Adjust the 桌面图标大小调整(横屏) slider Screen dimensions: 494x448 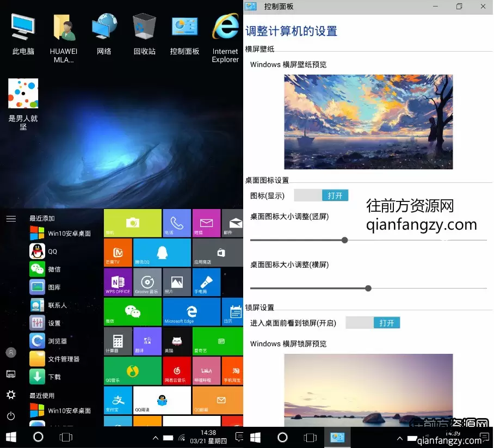coord(368,288)
